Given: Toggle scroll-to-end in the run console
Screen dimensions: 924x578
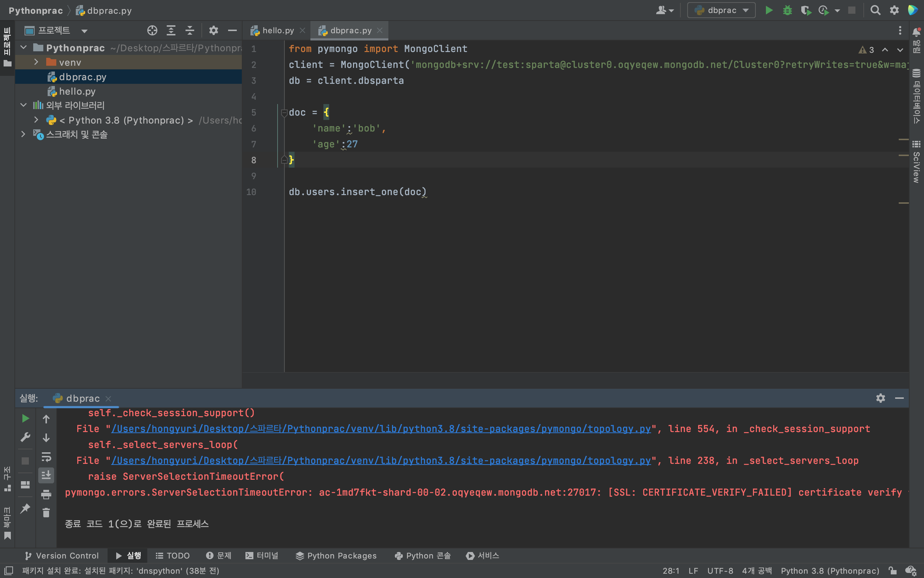Looking at the screenshot, I should [x=46, y=475].
